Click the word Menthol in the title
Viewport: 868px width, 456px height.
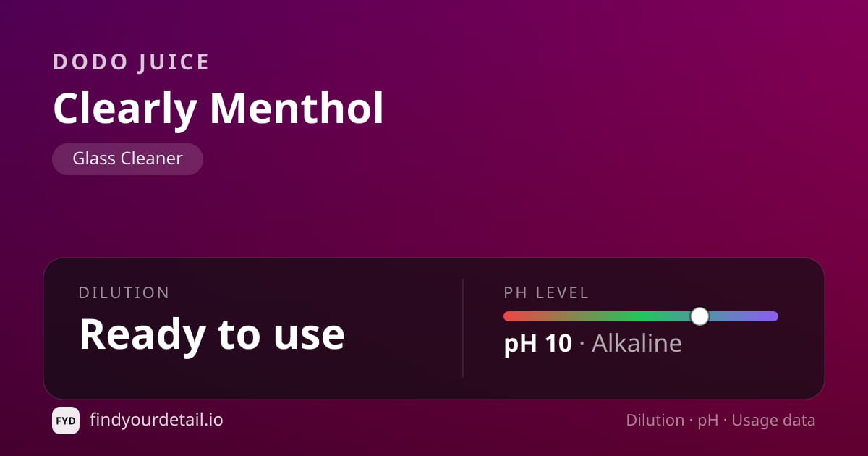click(x=297, y=108)
